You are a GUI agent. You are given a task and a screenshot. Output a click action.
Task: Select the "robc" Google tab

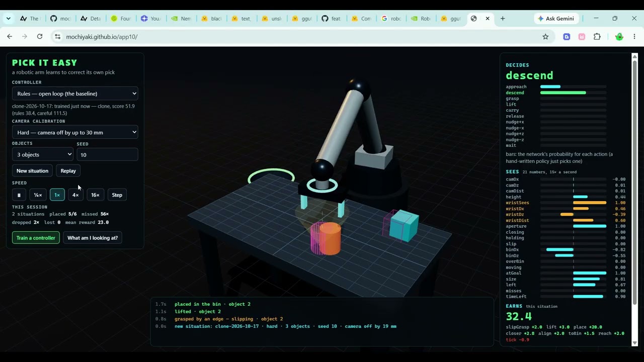391,19
